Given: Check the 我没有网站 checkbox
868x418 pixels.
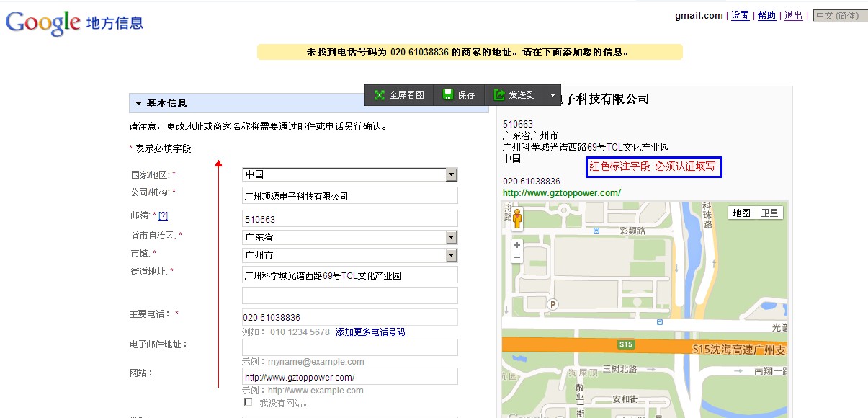Looking at the screenshot, I should [249, 402].
